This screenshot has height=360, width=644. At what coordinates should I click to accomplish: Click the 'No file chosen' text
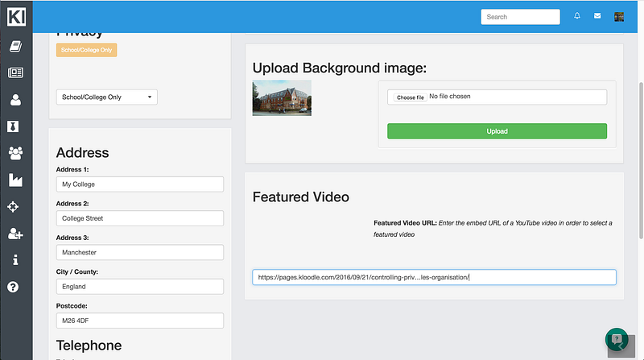click(450, 96)
